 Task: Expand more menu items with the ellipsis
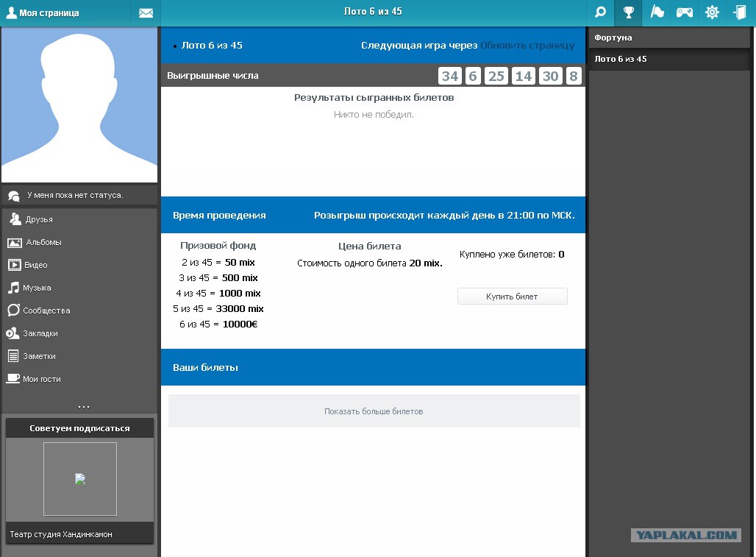[83, 405]
